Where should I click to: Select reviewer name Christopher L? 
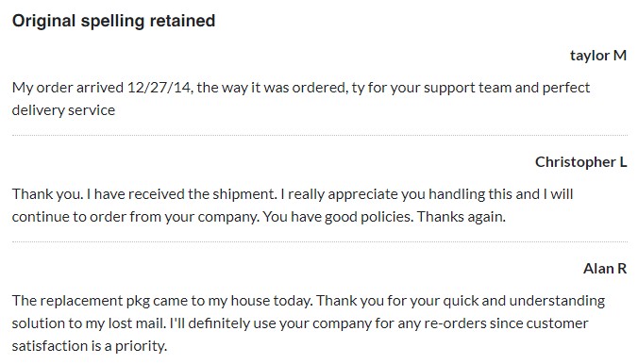click(x=580, y=162)
